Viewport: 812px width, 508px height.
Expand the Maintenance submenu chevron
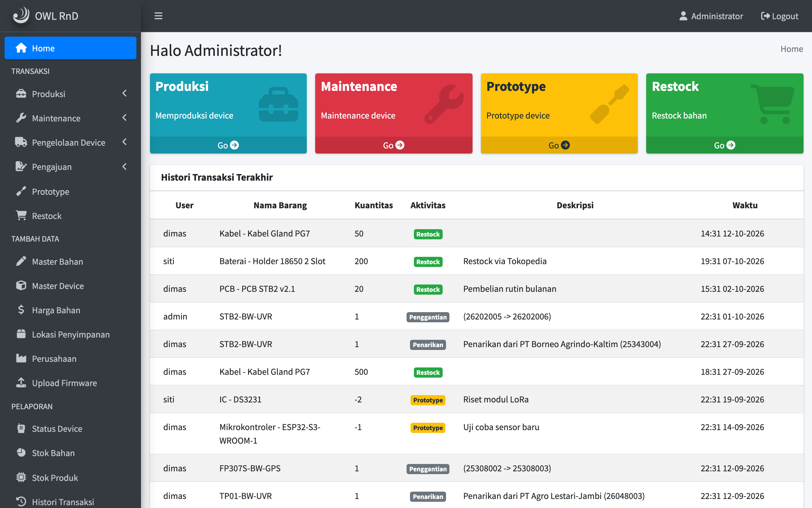tap(125, 118)
